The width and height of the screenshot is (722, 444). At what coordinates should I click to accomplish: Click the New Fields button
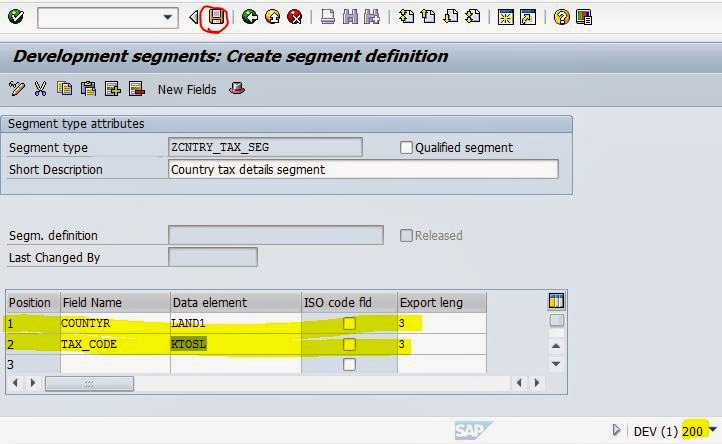[x=186, y=89]
